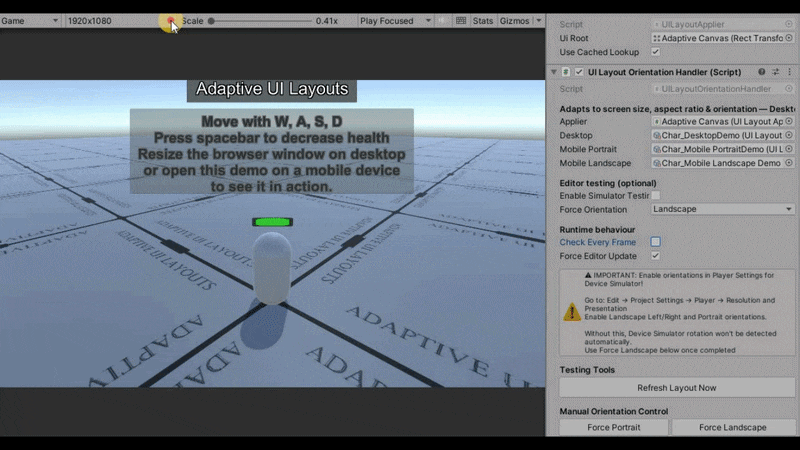This screenshot has width=800, height=450.
Task: Click the 'Manual Orientation Control' heading
Action: click(x=614, y=411)
